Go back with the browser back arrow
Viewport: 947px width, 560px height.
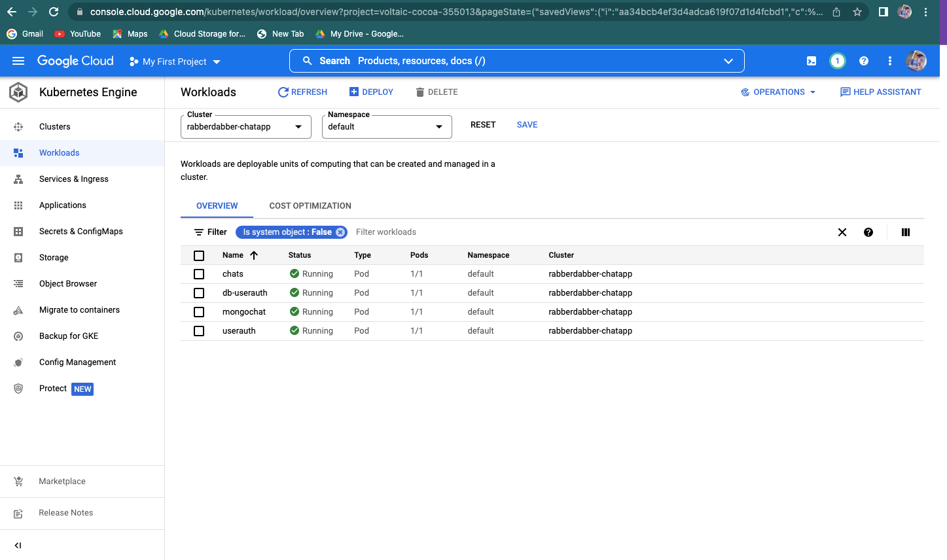point(12,12)
